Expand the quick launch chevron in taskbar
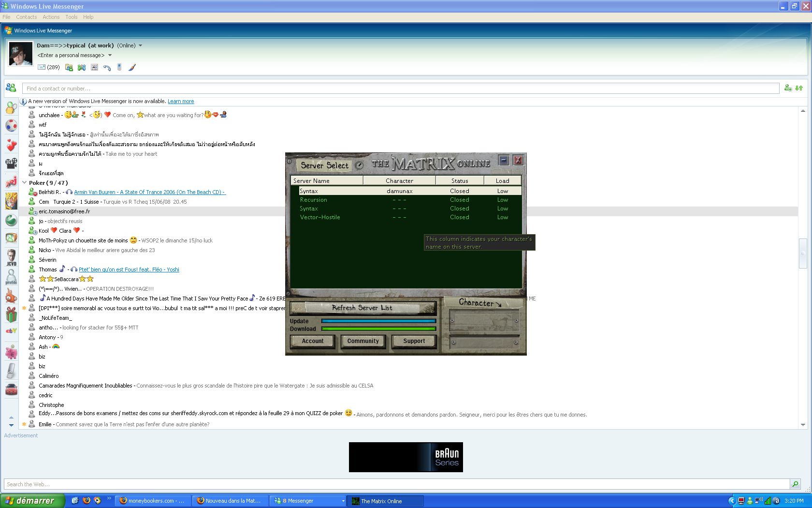Screen dimensions: 812x508 coord(109,498)
